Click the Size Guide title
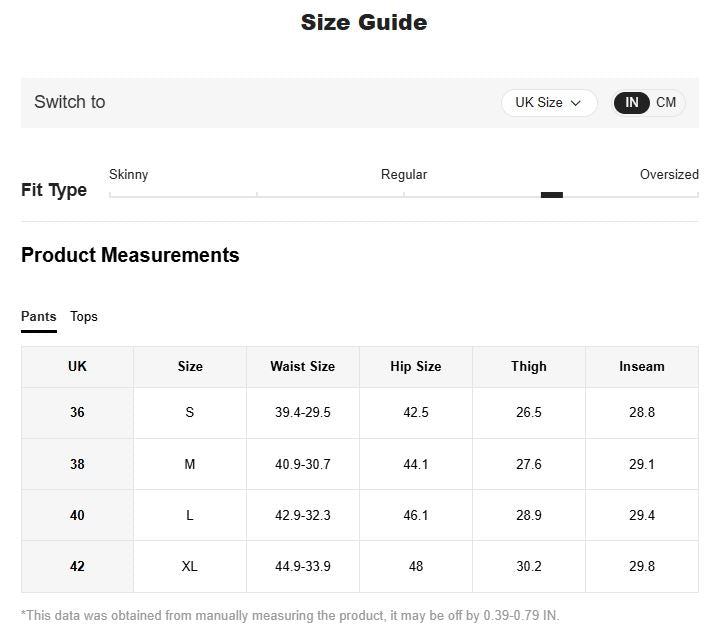Image resolution: width=724 pixels, height=636 pixels. 364,23
